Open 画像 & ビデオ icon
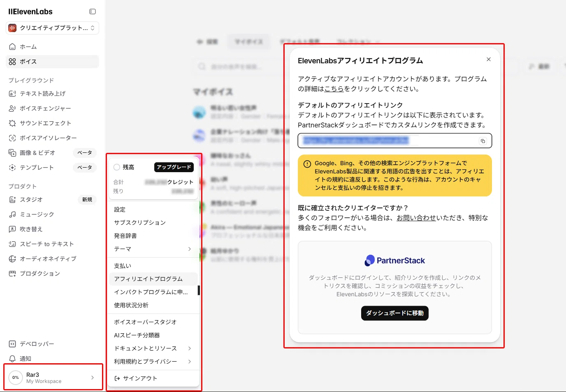Image resolution: width=566 pixels, height=392 pixels. (x=12, y=153)
